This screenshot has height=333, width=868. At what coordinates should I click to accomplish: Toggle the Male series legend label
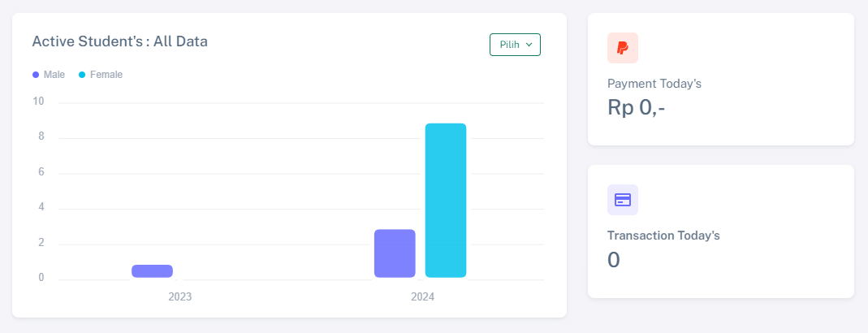54,75
